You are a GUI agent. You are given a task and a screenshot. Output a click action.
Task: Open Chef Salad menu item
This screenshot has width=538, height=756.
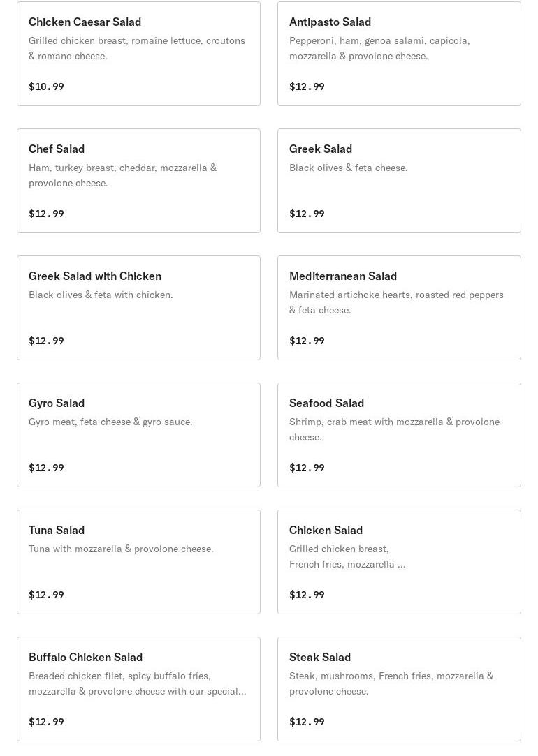pyautogui.click(x=138, y=181)
